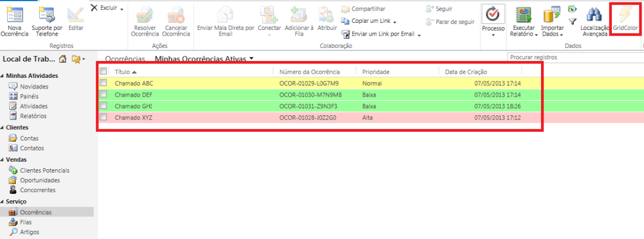
Task: Go to Oportunidades under Vendas
Action: 40,180
